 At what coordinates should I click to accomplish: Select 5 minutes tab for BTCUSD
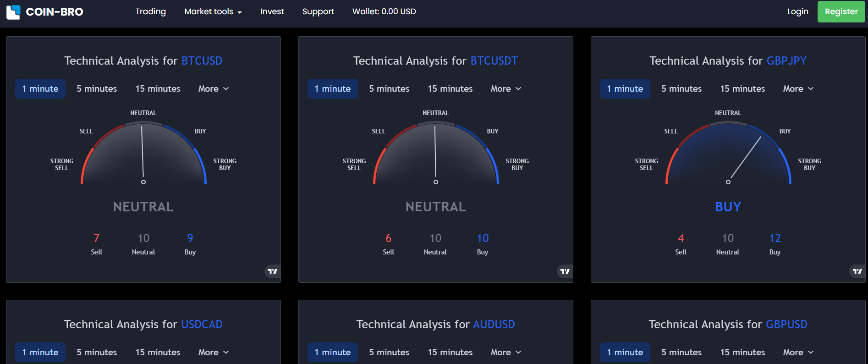coord(97,88)
